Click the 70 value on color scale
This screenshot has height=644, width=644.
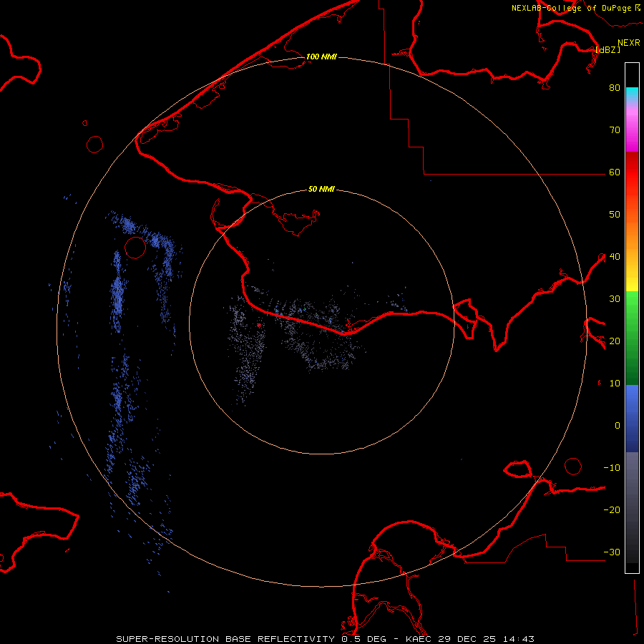point(615,130)
